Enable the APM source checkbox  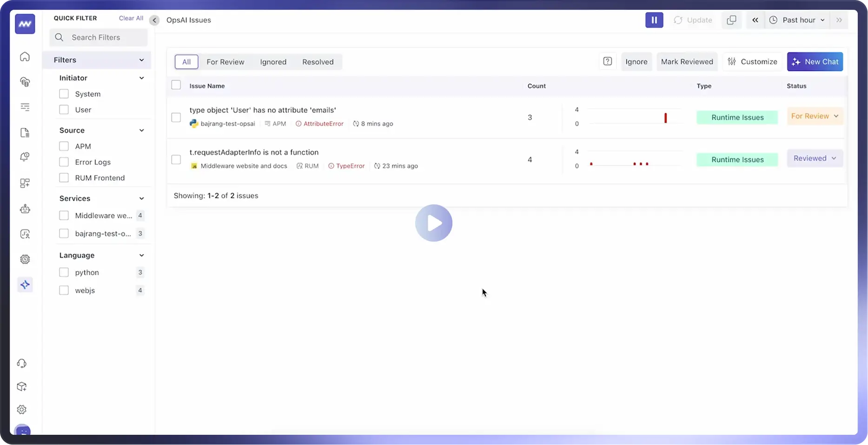[x=64, y=146]
